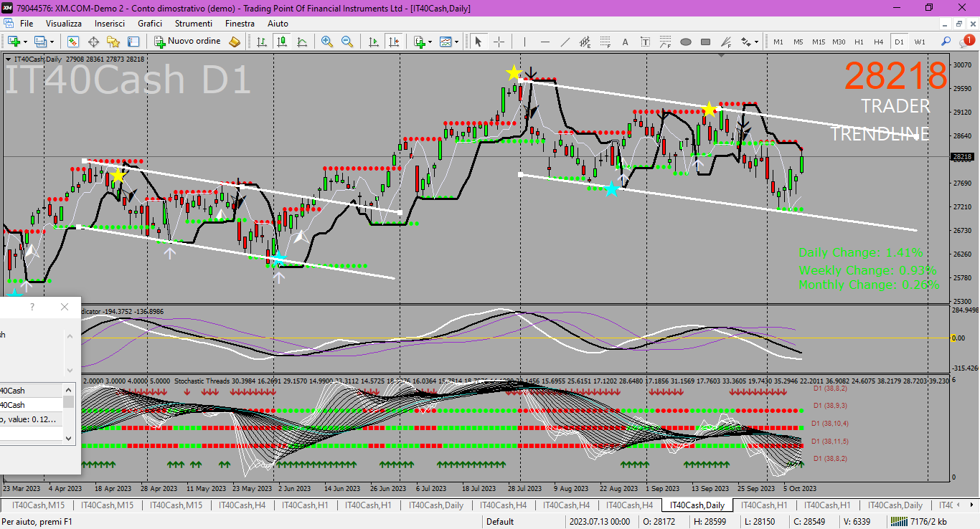Expand the Indicators dropdown arrow

[x=430, y=42]
